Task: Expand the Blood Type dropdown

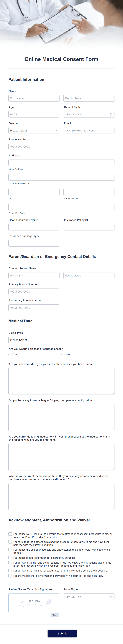Action: [x=34, y=340]
